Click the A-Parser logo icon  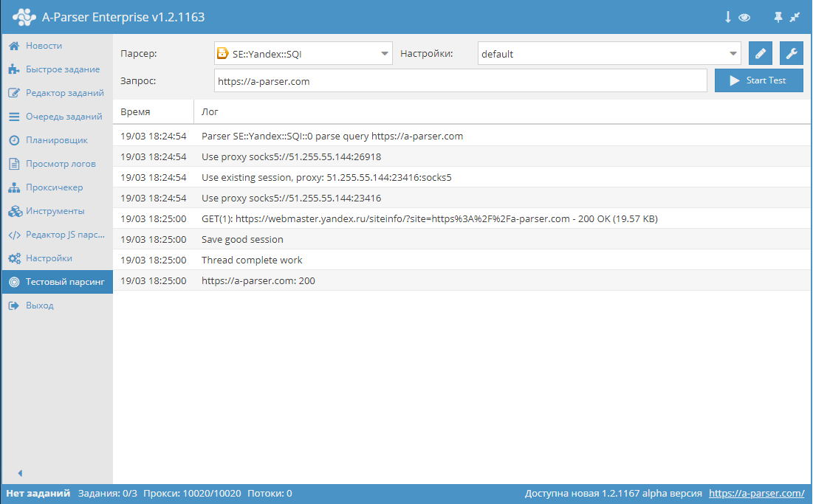[24, 17]
